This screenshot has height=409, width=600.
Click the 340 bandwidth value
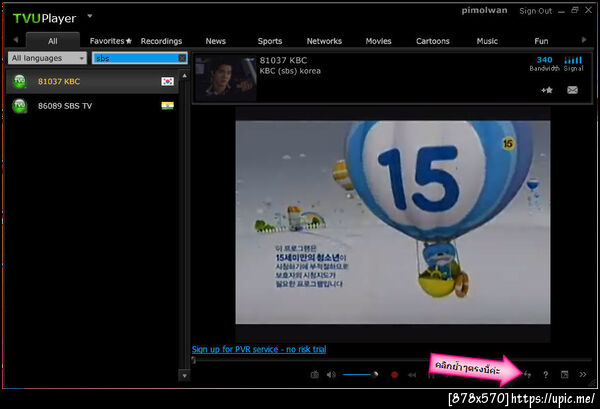click(544, 60)
